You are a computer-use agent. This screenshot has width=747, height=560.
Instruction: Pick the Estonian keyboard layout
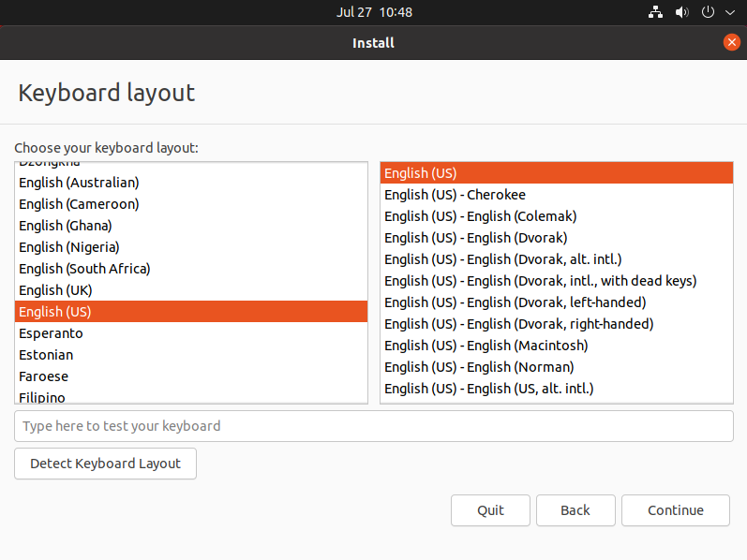coord(191,355)
